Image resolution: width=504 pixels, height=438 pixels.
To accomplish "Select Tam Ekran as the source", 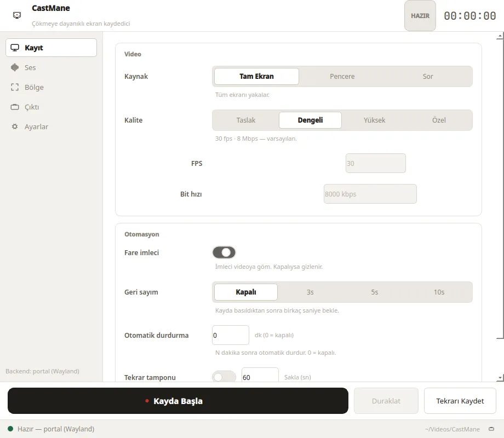I will [x=256, y=77].
